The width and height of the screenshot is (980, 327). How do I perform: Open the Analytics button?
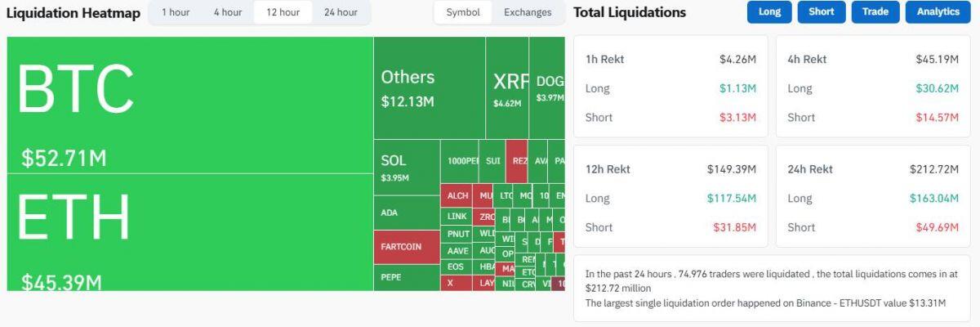[x=938, y=12]
